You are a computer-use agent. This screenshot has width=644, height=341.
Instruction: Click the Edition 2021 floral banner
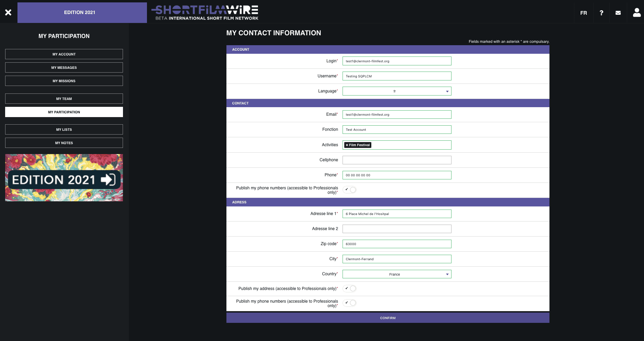64,178
